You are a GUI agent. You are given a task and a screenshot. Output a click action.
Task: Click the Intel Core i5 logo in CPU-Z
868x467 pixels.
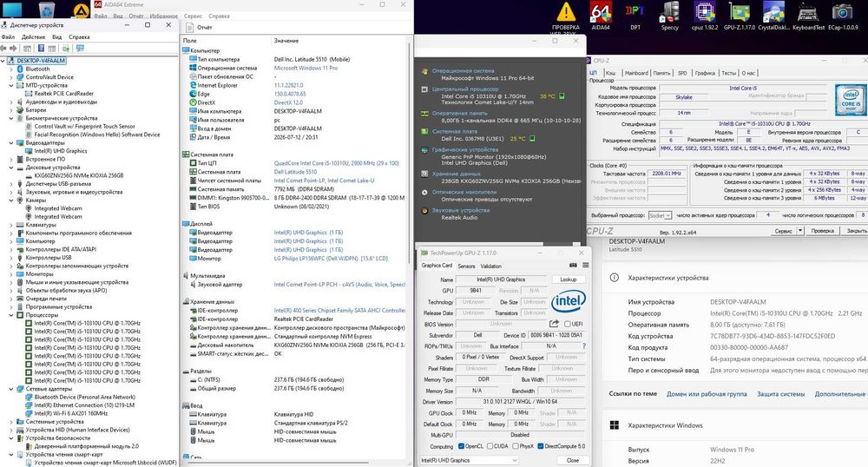850,98
